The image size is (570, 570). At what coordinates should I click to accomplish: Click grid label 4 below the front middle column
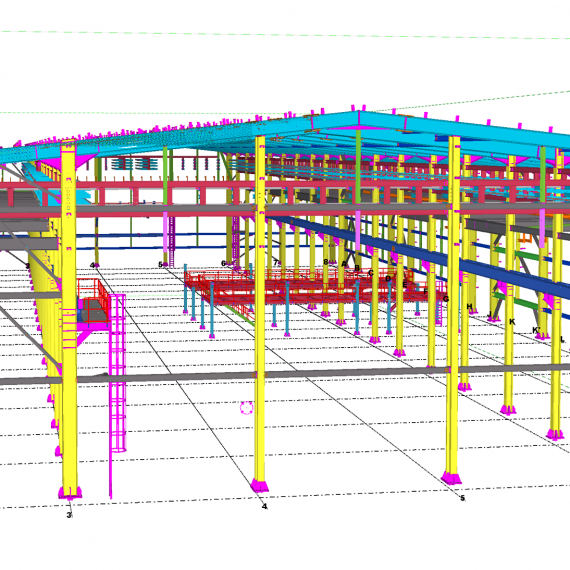point(264,506)
